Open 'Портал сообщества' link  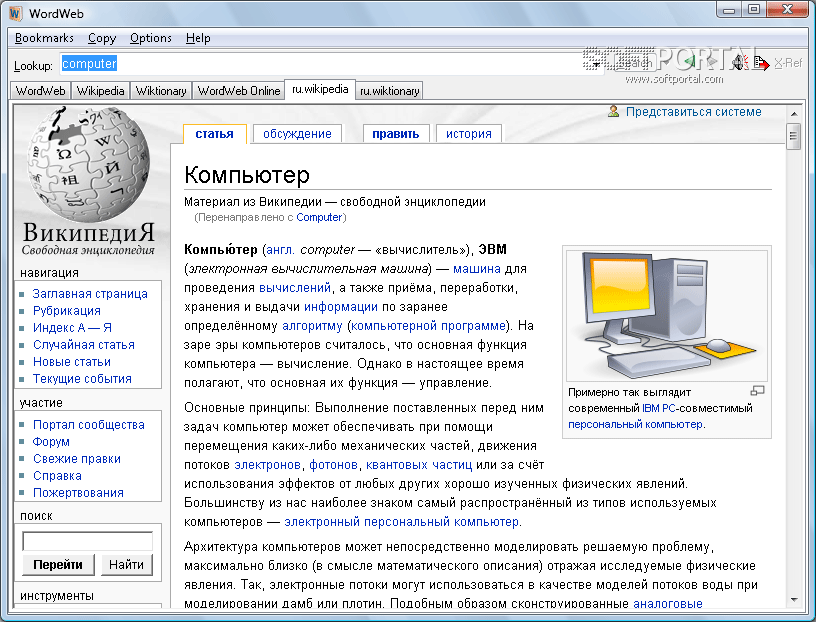pos(88,425)
